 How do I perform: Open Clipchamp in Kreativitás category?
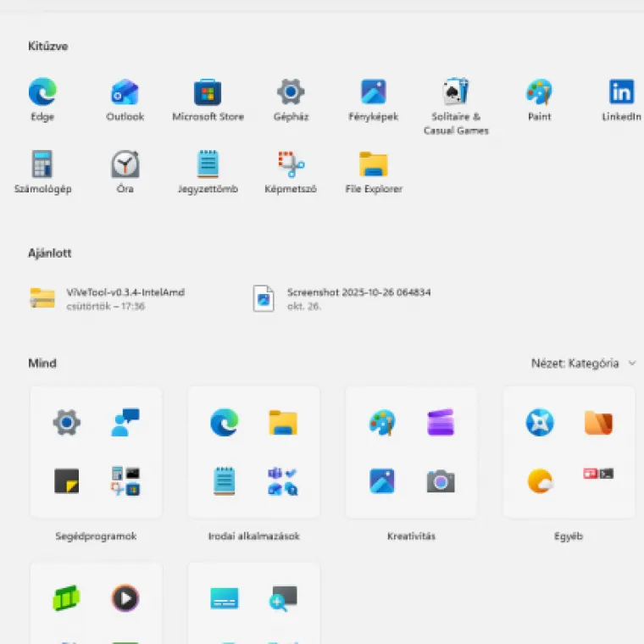pos(441,422)
